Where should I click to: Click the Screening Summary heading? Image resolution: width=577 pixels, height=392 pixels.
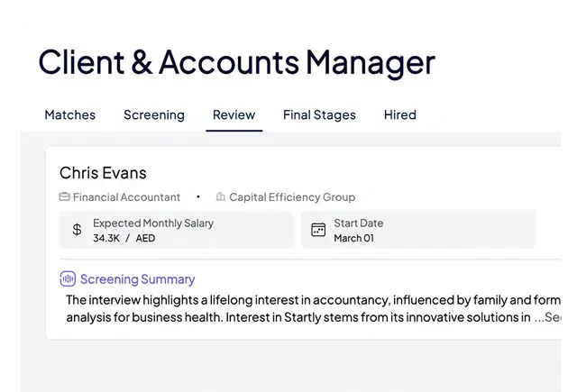138,279
